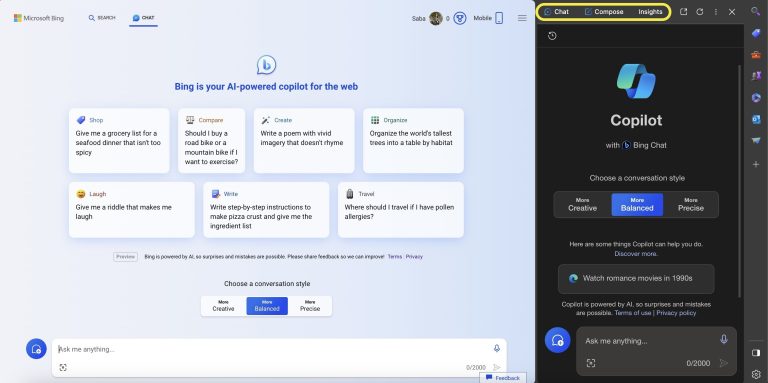Viewport: 768px width, 383px height.
Task: Open chat history icon in Copilot panel
Action: pyautogui.click(x=552, y=36)
